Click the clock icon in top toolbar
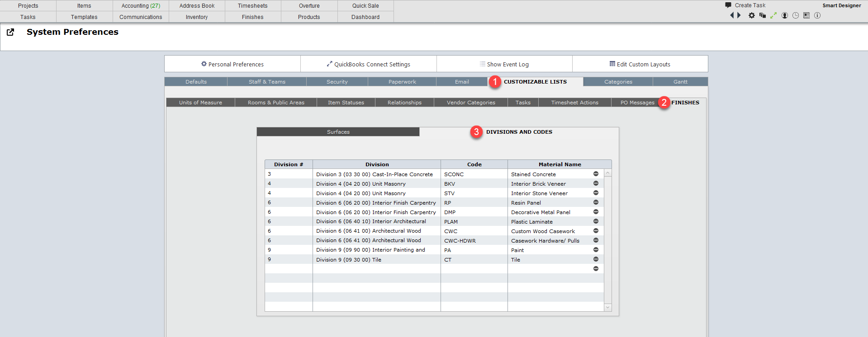This screenshot has width=868, height=337. [796, 15]
